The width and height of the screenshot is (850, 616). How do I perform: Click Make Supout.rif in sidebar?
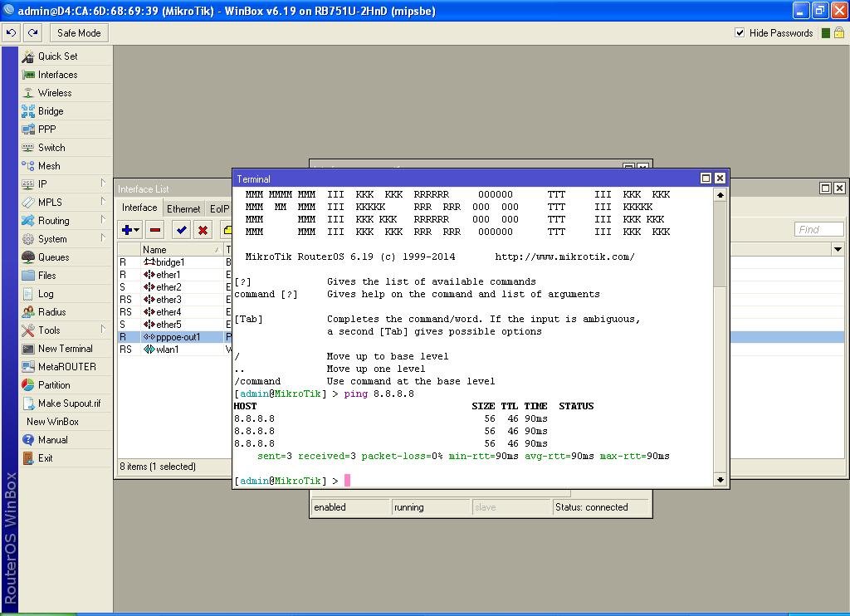pyautogui.click(x=65, y=403)
